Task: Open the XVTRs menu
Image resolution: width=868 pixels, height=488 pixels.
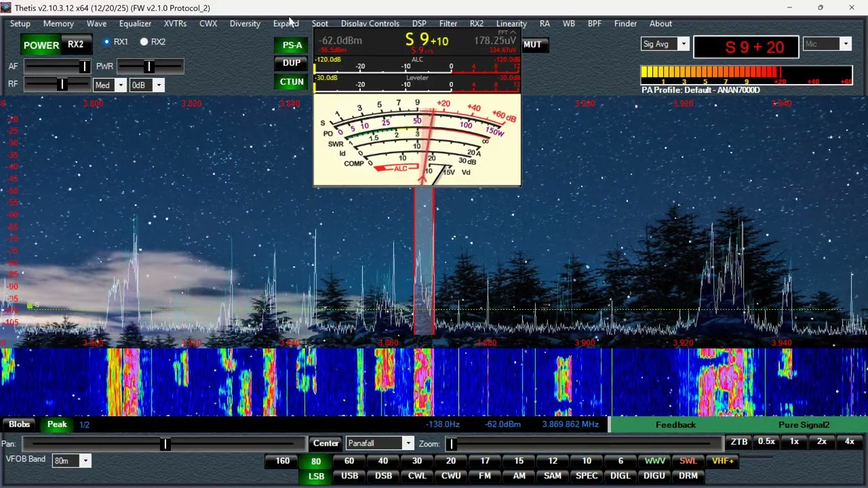Action: coord(175,24)
